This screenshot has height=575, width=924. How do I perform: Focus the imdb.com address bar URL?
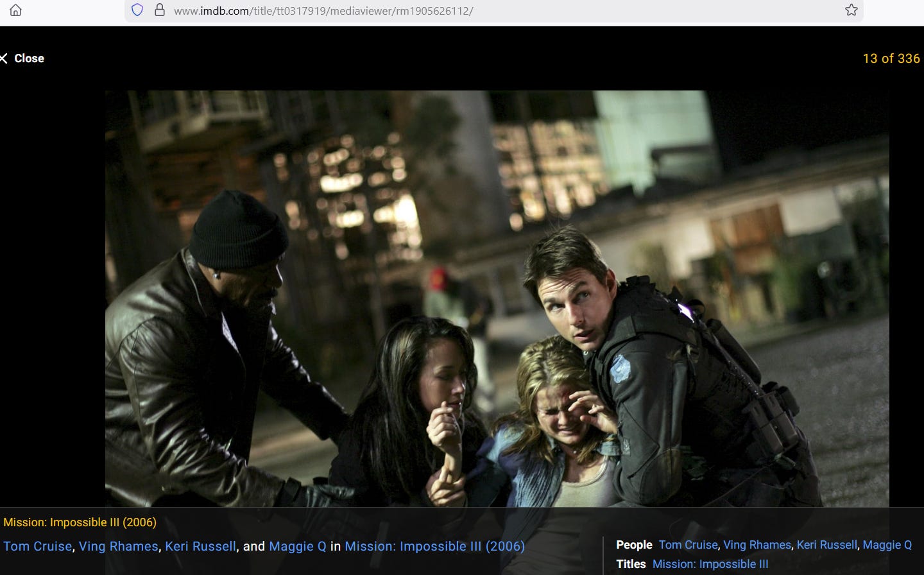point(323,11)
